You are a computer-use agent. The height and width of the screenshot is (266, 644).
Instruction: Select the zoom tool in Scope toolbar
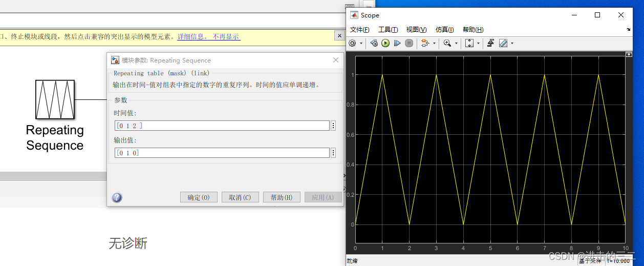447,44
